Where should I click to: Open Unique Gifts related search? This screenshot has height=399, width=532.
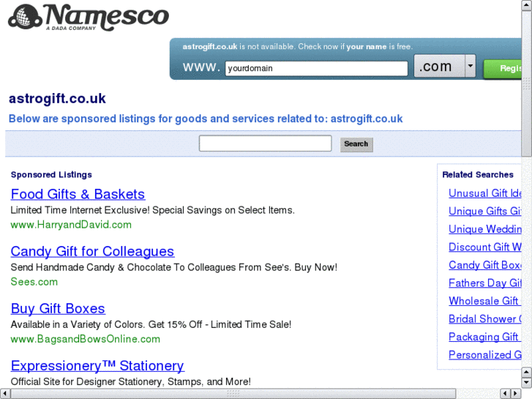(485, 212)
